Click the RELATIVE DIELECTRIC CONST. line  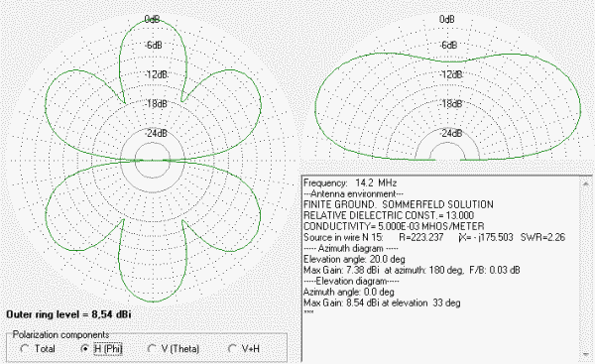[x=389, y=215]
